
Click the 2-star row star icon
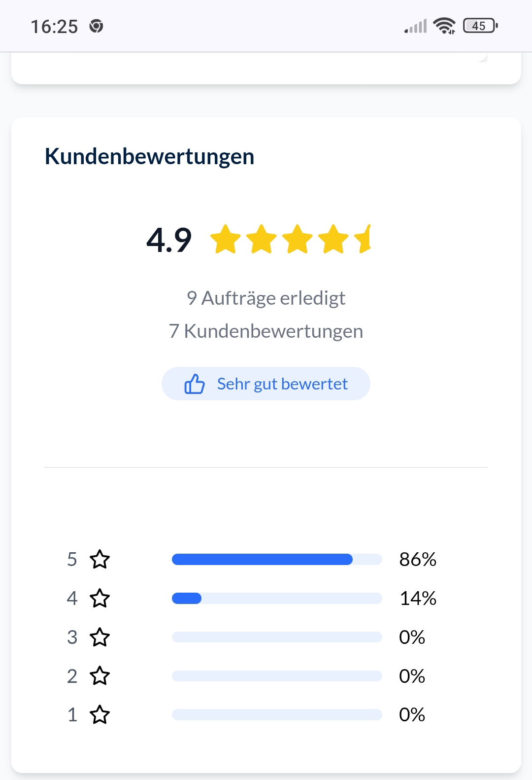point(100,675)
